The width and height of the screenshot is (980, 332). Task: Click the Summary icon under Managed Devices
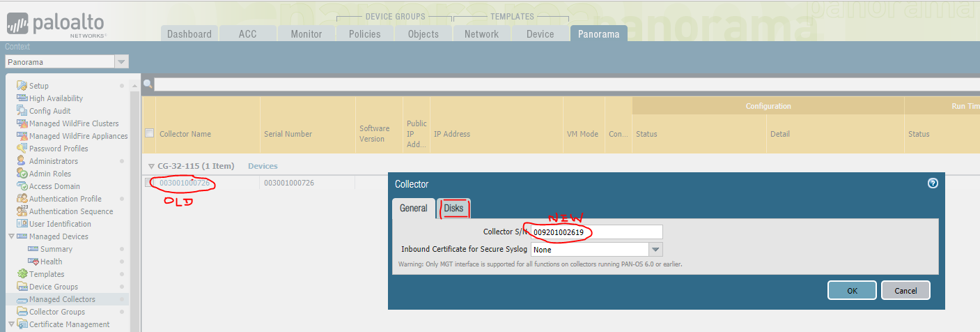coord(33,249)
